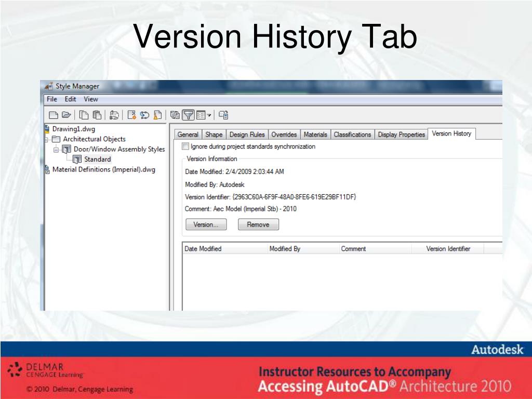Collapse the Door/Window Assembly Styles node
The height and width of the screenshot is (399, 532).
point(56,149)
